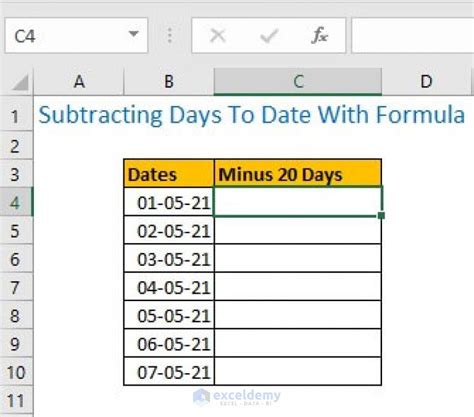Select cell with date 03-05-21
474x417 pixels.
pos(169,258)
